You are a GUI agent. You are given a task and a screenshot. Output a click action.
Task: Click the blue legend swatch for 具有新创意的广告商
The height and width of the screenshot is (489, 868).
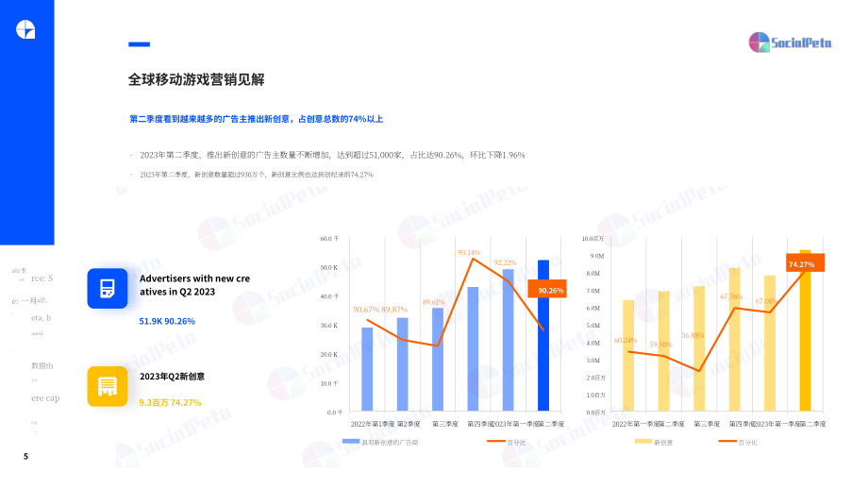(x=350, y=442)
